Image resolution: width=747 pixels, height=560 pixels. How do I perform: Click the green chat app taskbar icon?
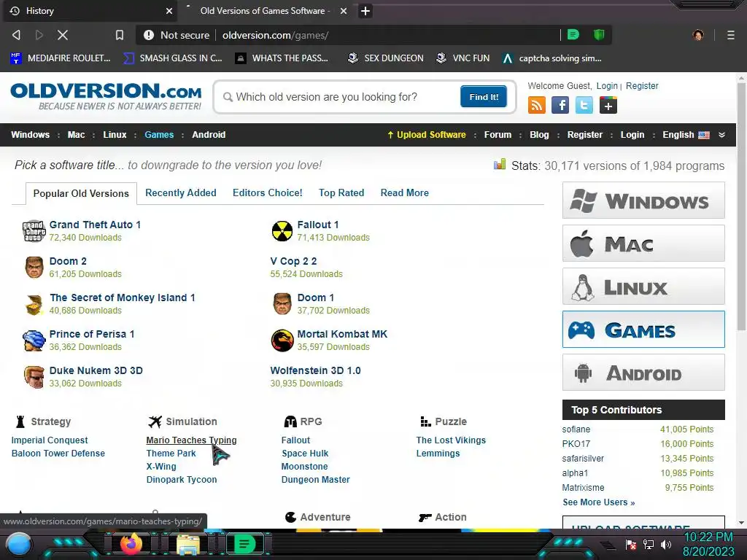click(244, 544)
